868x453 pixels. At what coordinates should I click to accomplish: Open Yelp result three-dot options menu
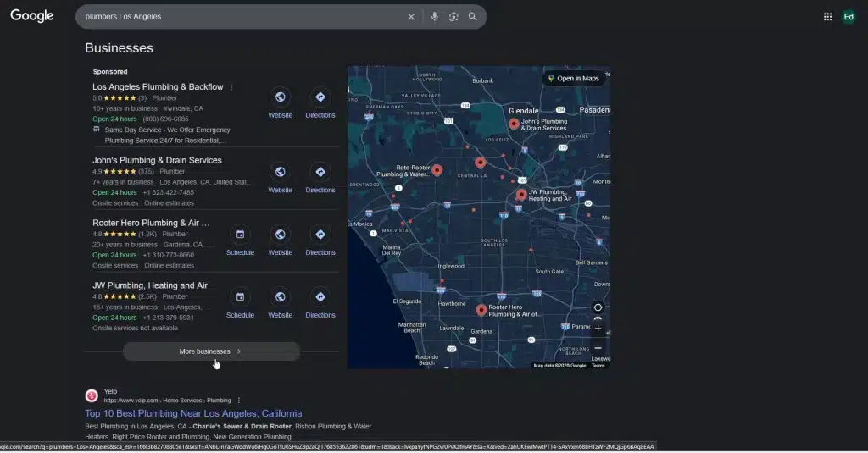click(x=239, y=401)
